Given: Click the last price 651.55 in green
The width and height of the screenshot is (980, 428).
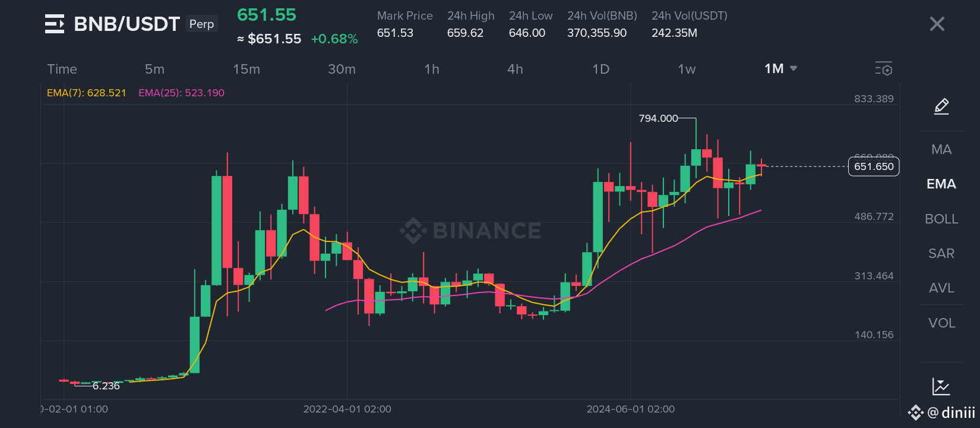Looking at the screenshot, I should 267,15.
